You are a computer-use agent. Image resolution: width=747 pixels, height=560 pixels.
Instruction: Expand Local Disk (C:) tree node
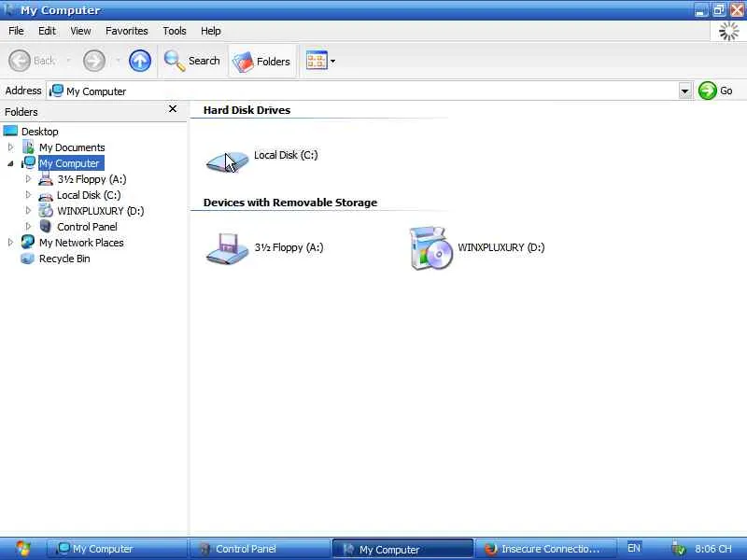click(x=28, y=195)
